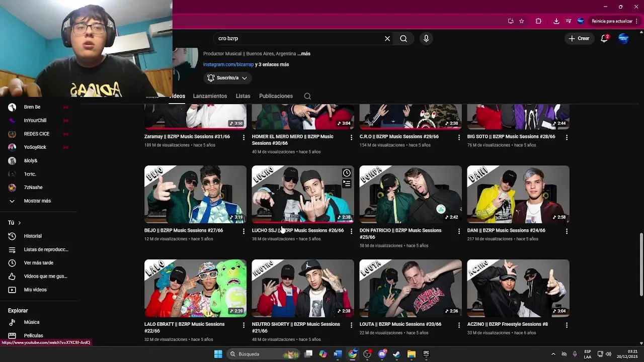The height and width of the screenshot is (362, 644).
Task: Open more options for DON PATRICIO video
Action: pos(459,231)
